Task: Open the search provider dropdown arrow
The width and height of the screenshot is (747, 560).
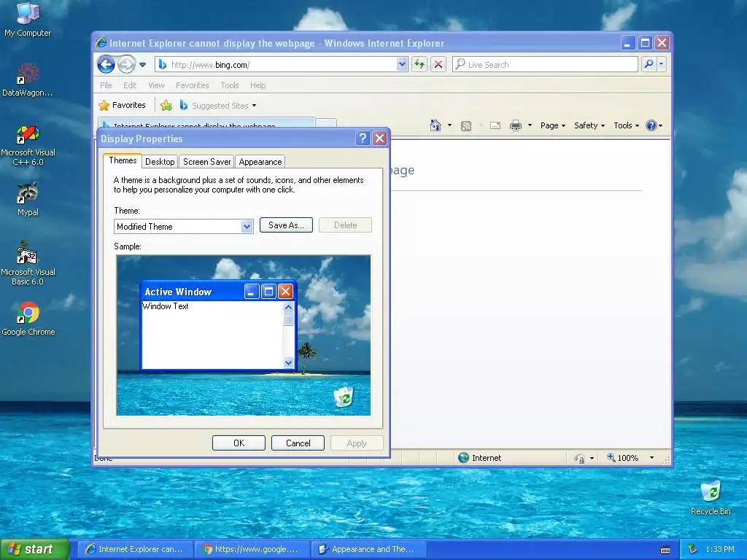Action: click(x=661, y=64)
